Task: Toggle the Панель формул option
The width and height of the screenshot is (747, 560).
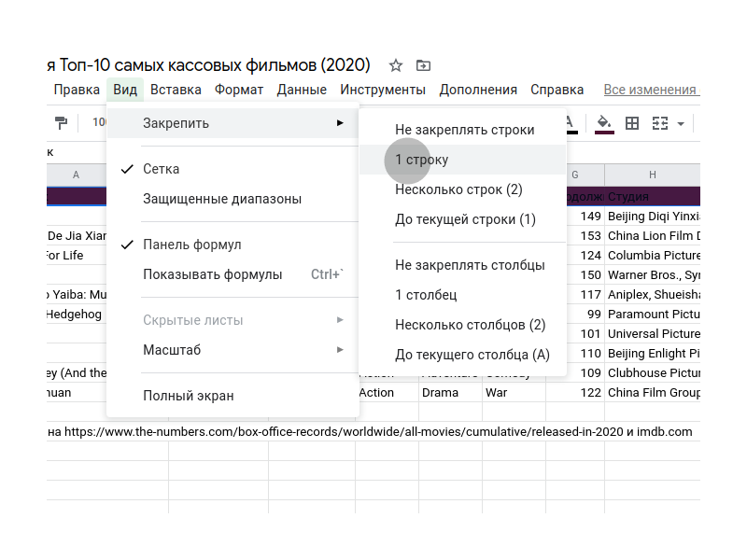Action: point(191,245)
